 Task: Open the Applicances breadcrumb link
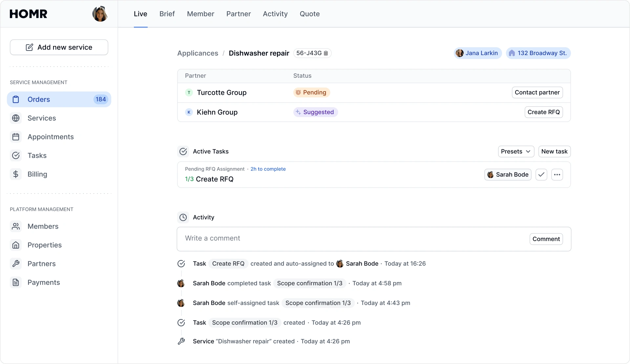pyautogui.click(x=198, y=53)
